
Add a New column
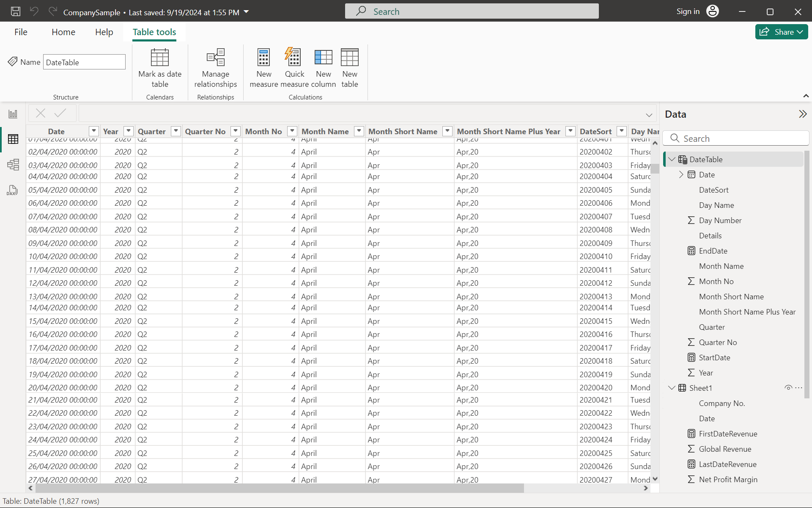coord(324,68)
